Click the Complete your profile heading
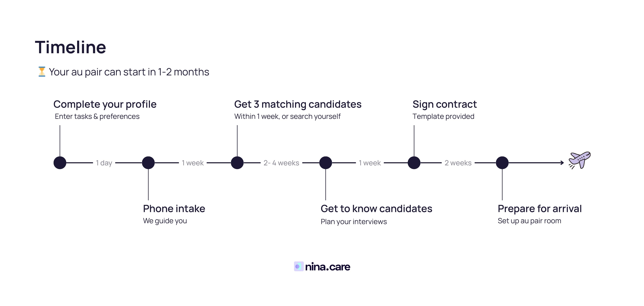This screenshot has width=644, height=306. click(105, 104)
